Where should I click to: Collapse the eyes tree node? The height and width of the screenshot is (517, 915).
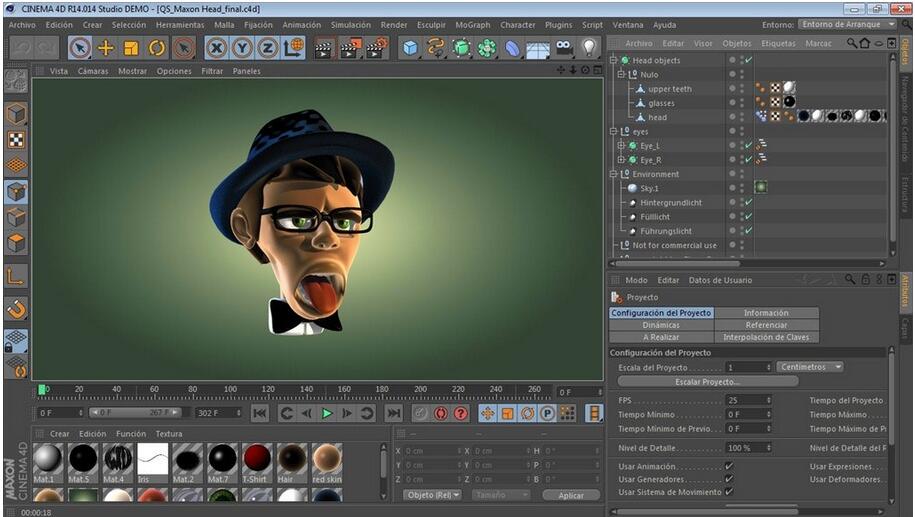coord(613,131)
